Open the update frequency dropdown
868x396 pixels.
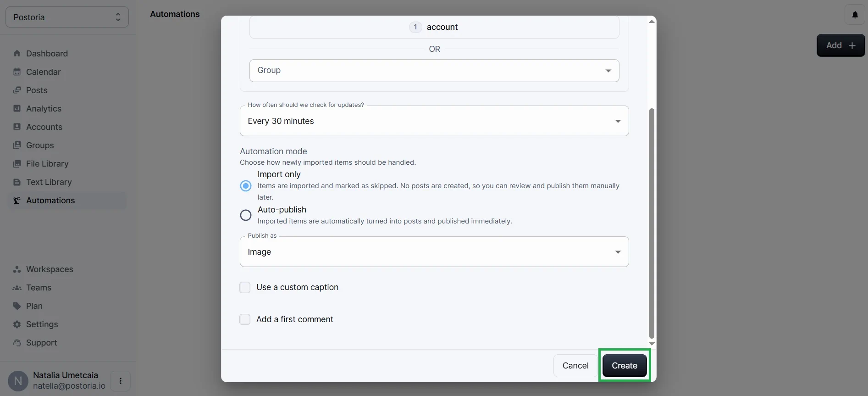(x=434, y=121)
